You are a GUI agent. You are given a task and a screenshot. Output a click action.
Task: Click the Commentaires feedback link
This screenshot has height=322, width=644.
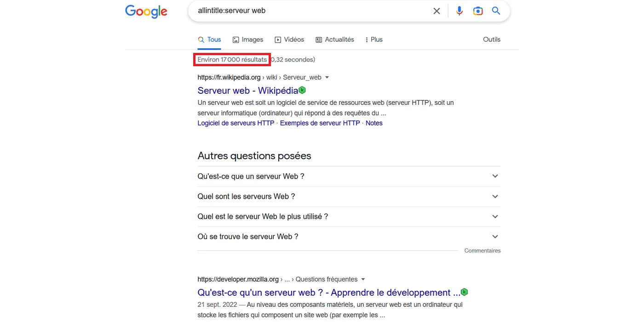tap(482, 250)
